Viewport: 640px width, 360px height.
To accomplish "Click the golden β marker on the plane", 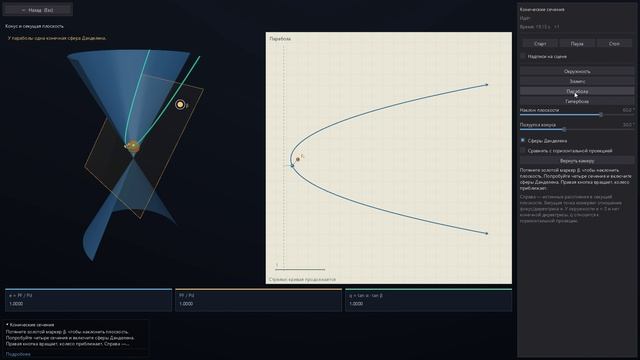I will point(180,104).
